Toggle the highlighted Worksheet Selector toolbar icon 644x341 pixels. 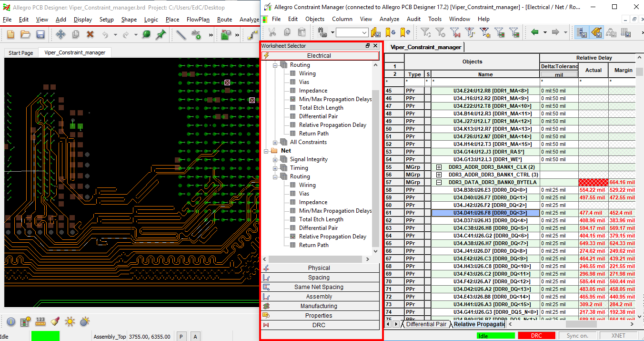tap(581, 32)
